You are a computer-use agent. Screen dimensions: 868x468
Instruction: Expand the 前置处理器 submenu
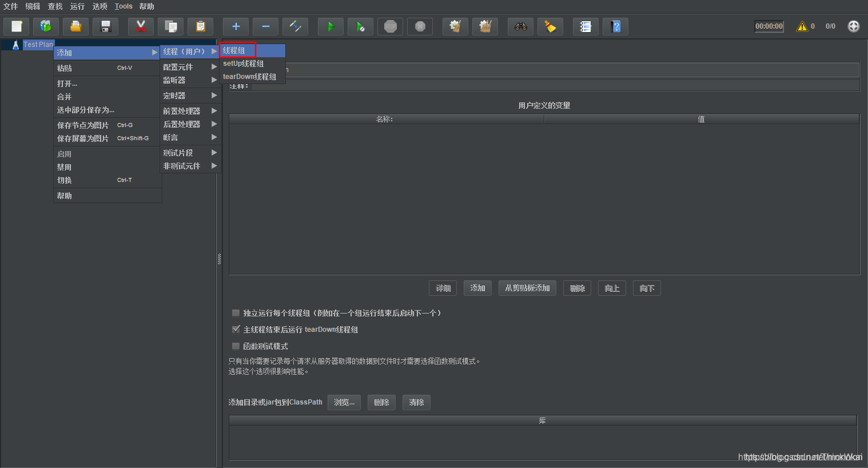tap(190, 111)
